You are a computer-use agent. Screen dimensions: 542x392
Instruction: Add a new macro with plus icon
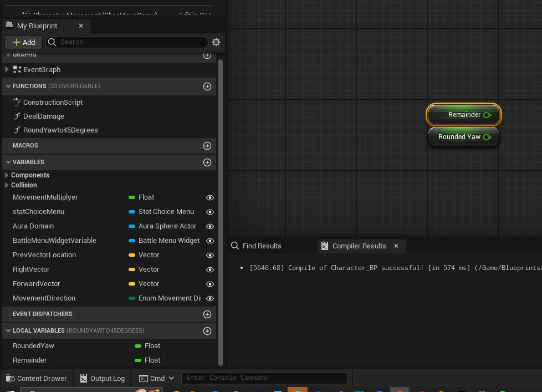click(207, 146)
